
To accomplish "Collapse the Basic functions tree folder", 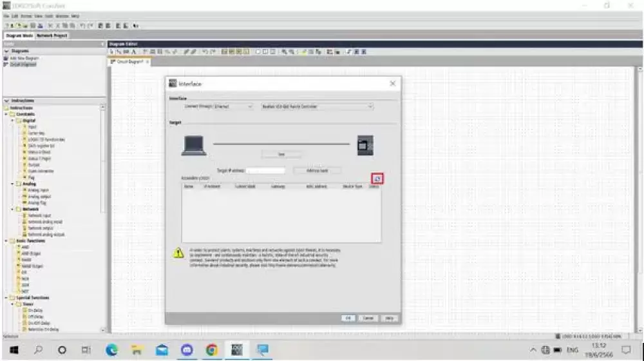I will 6,241.
